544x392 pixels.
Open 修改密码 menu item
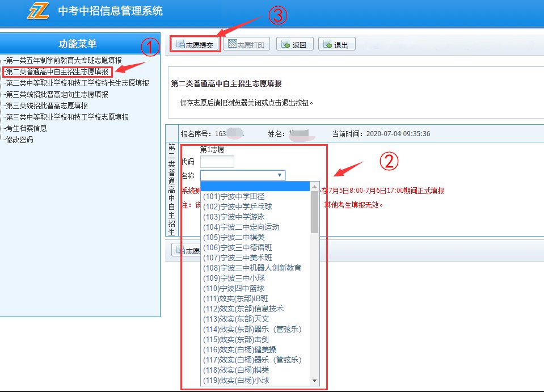19,140
